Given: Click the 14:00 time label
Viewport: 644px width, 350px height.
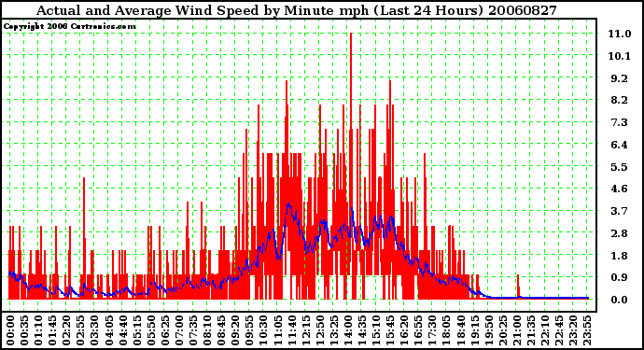Looking at the screenshot, I should click(348, 330).
